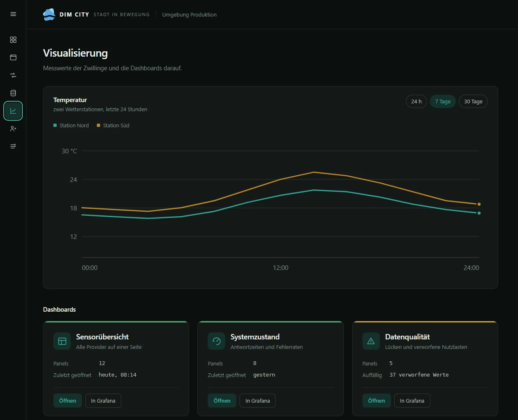Click the Umgebung Produktion label
This screenshot has width=518, height=420.
coord(189,14)
